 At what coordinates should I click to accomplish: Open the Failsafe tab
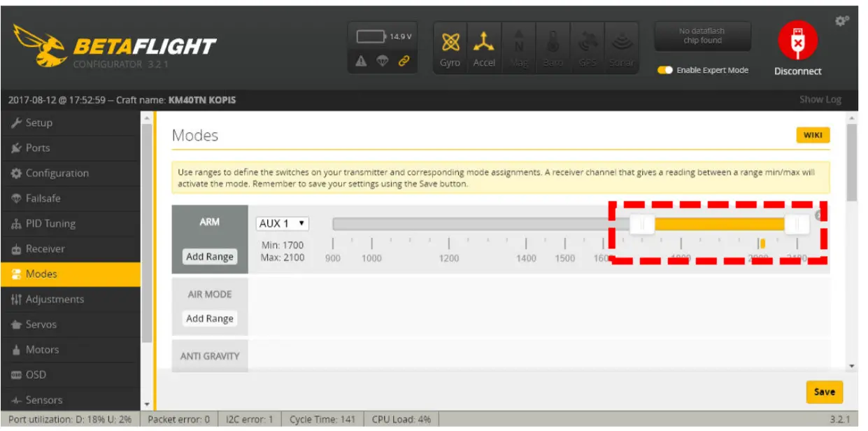pyautogui.click(x=70, y=199)
